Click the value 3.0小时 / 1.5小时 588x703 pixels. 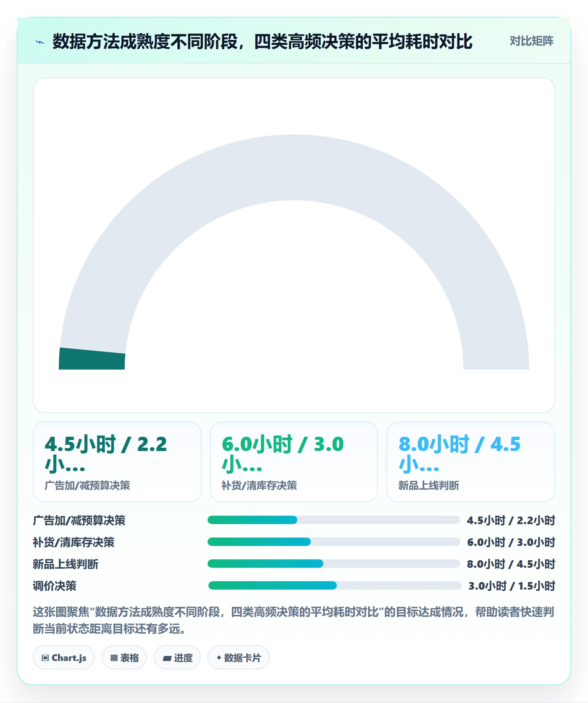pos(512,586)
